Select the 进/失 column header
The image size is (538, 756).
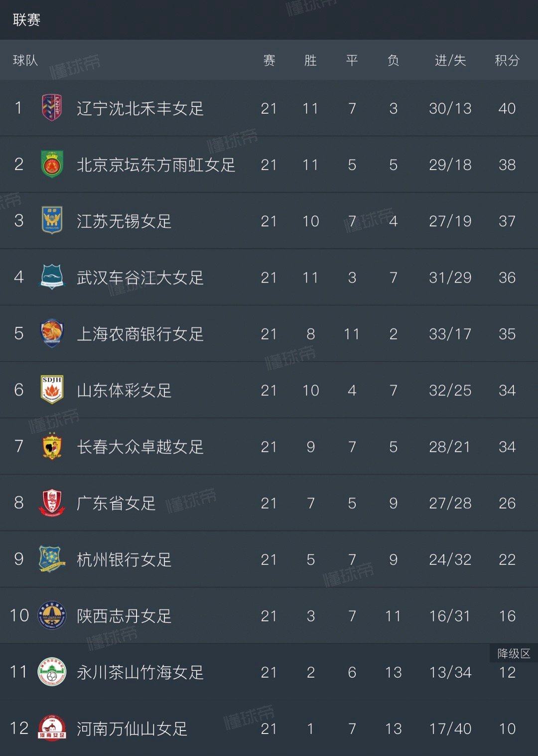[450, 60]
